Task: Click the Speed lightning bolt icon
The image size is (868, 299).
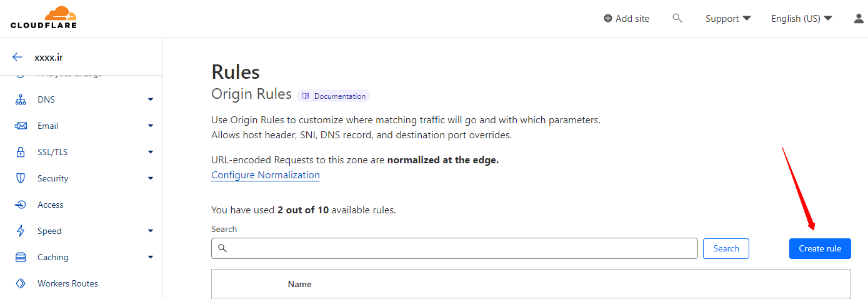Action: [x=21, y=231]
